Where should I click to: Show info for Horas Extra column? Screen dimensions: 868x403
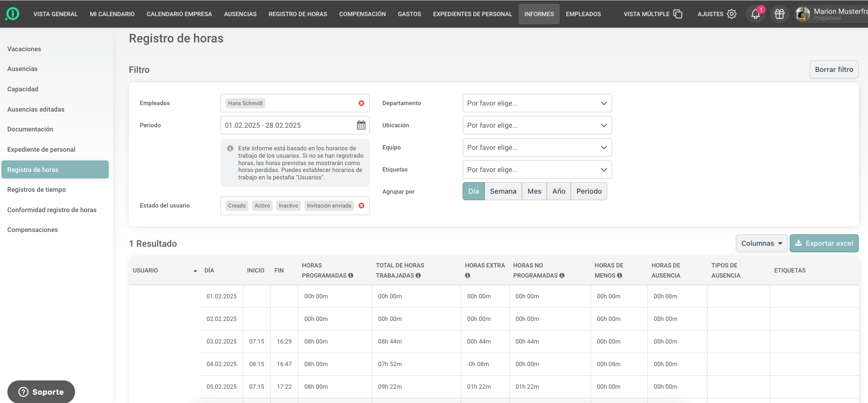[x=468, y=276]
